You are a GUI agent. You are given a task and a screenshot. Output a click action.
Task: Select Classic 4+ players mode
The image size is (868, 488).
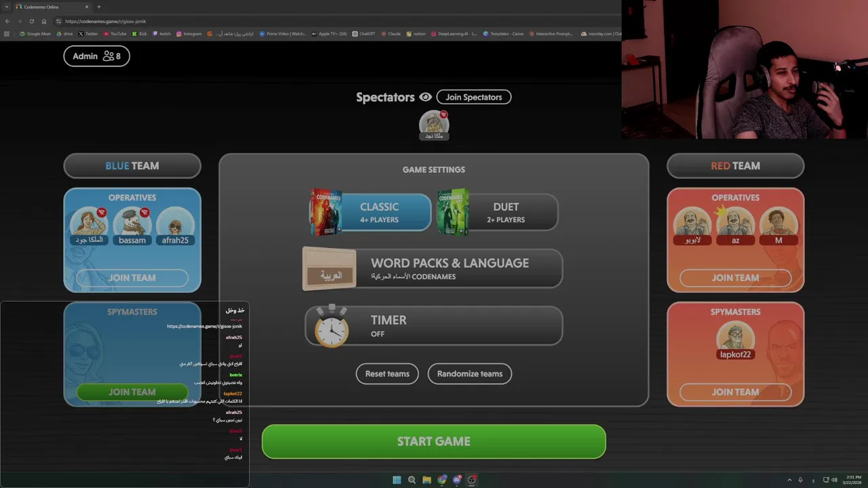tap(370, 212)
